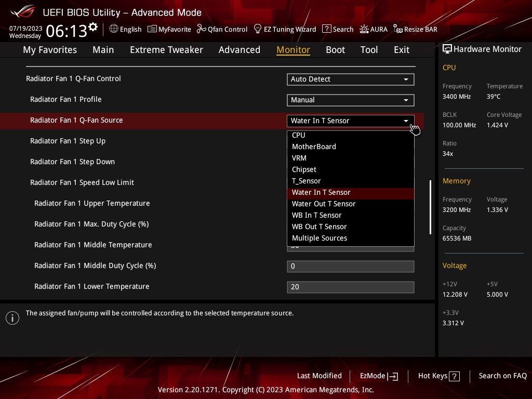Select WB Out T Sensor option
Image resolution: width=532 pixels, height=399 pixels.
pos(351,227)
